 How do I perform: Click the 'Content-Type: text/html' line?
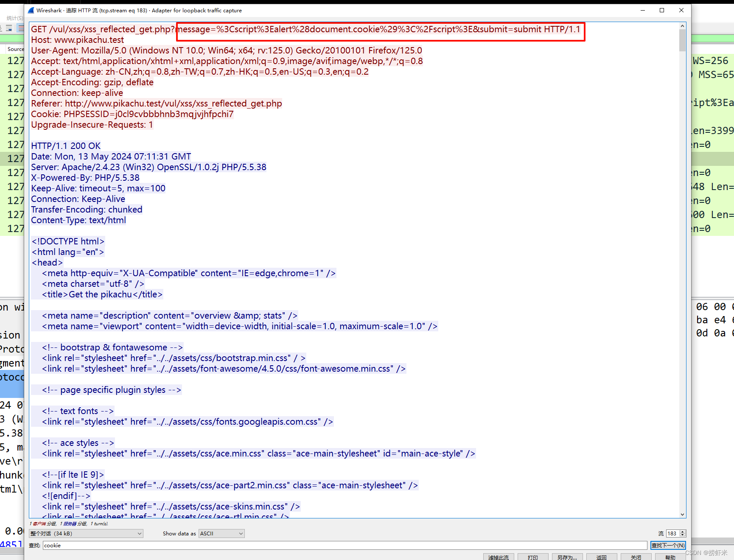tap(78, 220)
